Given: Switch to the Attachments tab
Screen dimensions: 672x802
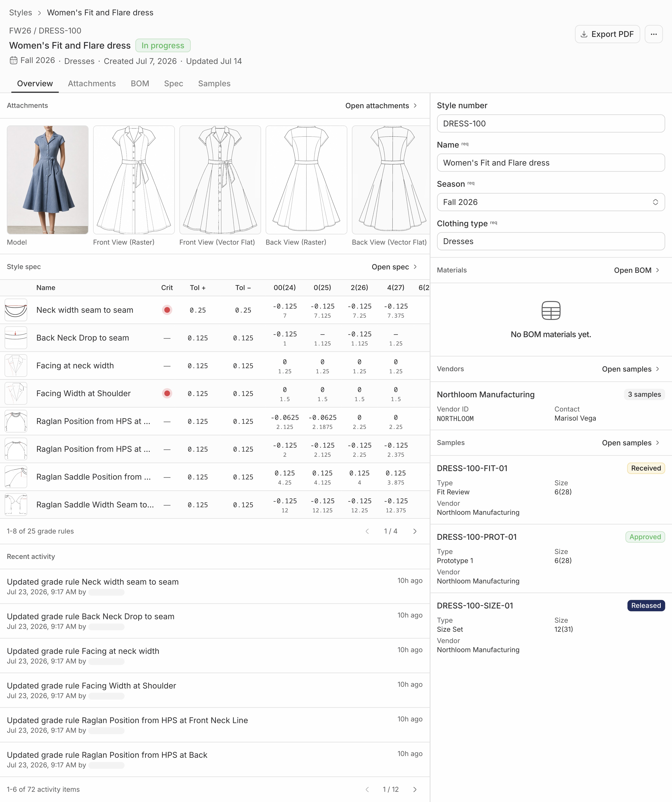Looking at the screenshot, I should pyautogui.click(x=92, y=84).
